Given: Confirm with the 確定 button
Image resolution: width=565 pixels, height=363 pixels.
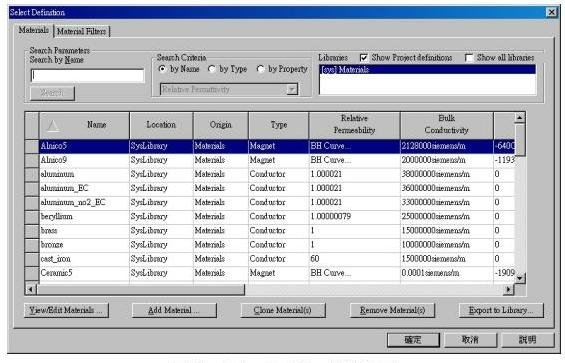Looking at the screenshot, I should 413,340.
